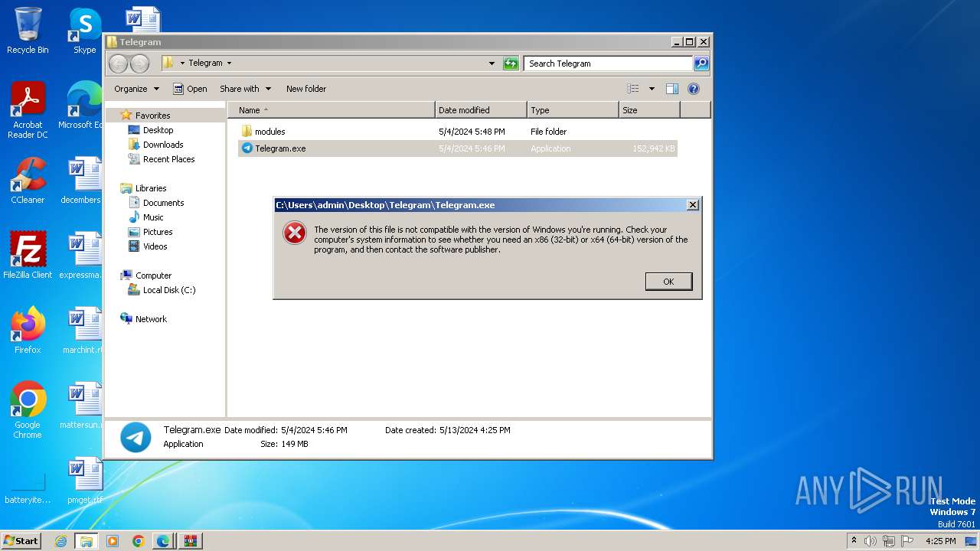Open the Start menu
This screenshot has height=551, width=980.
[x=21, y=541]
